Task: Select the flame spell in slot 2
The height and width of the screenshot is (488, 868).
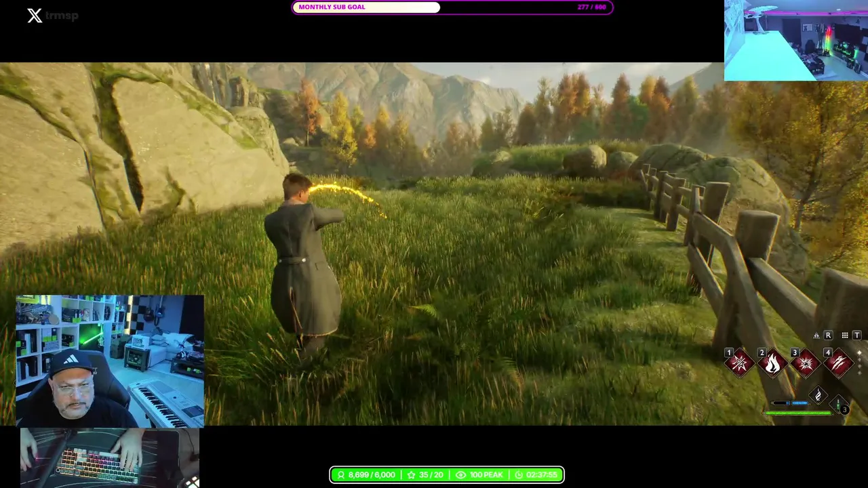Action: click(772, 363)
